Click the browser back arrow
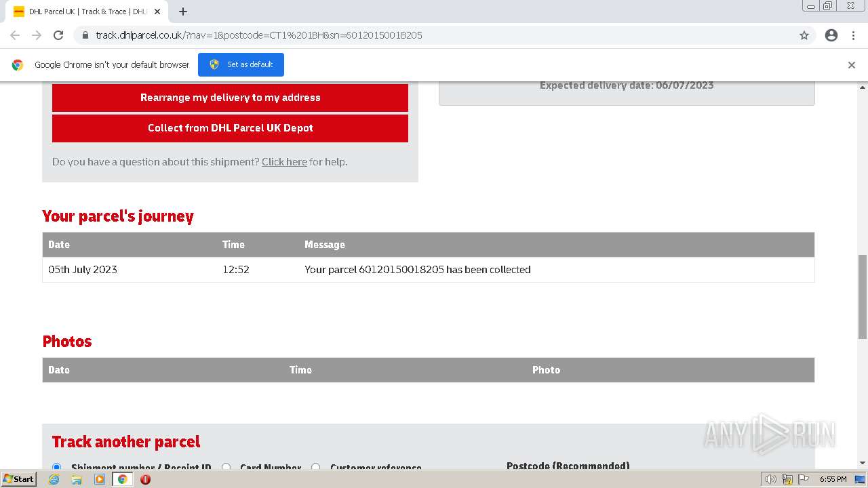 pyautogui.click(x=15, y=35)
